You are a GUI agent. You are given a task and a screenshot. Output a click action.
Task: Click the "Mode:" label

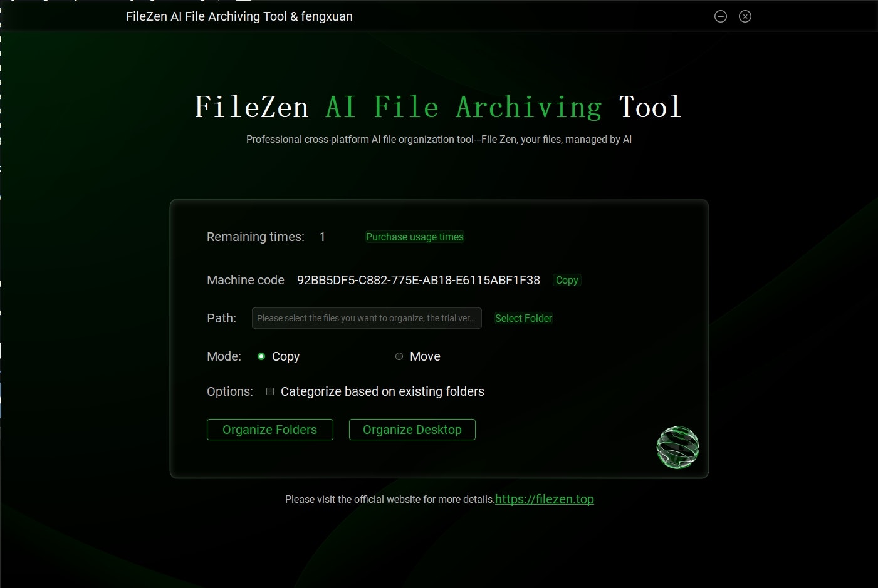click(x=223, y=356)
